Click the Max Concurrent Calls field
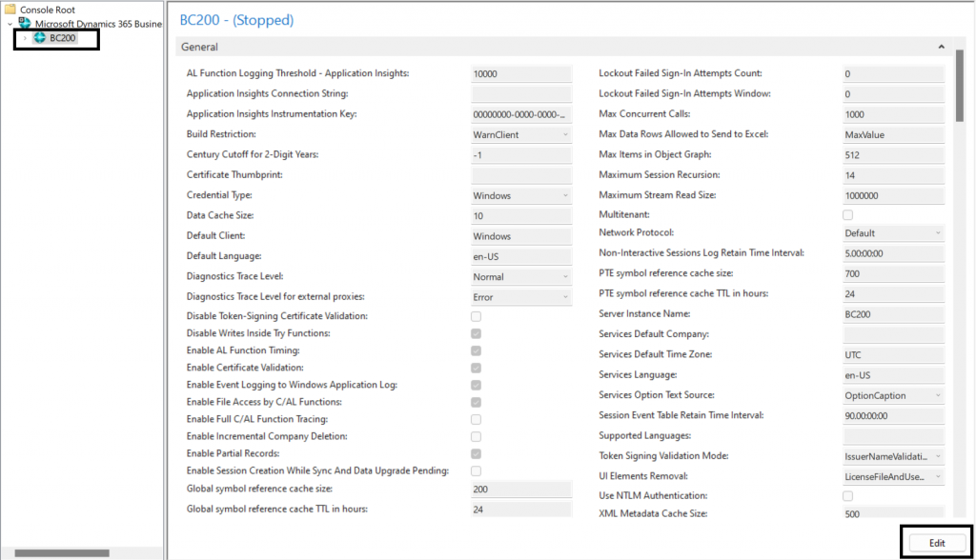This screenshot has width=976, height=560. click(x=893, y=114)
